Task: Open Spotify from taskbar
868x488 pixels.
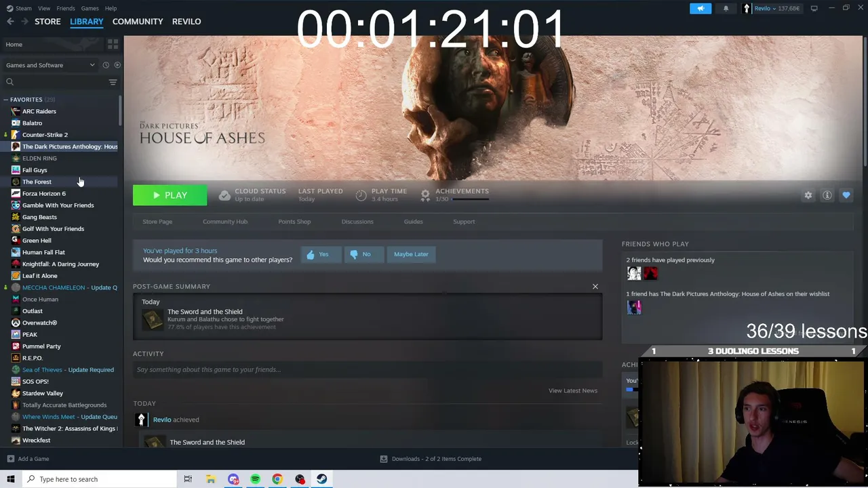Action: (x=255, y=479)
